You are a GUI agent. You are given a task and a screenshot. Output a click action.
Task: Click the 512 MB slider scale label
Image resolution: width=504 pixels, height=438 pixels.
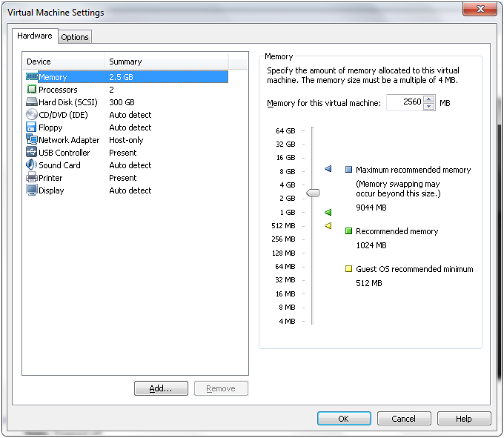[283, 225]
